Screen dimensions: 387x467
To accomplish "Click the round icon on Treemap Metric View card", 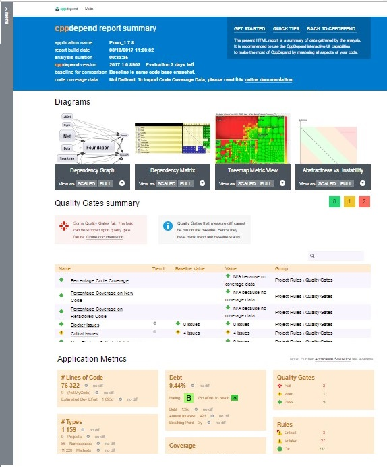I will click(282, 183).
